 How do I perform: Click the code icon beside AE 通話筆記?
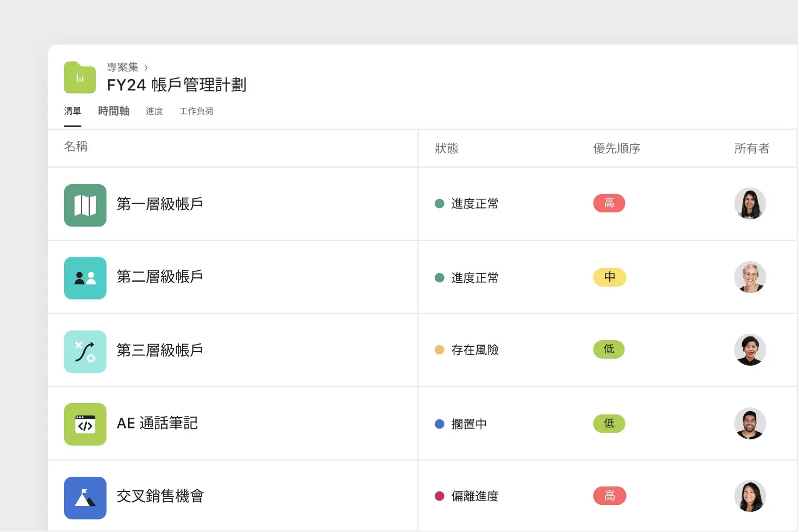coord(85,424)
